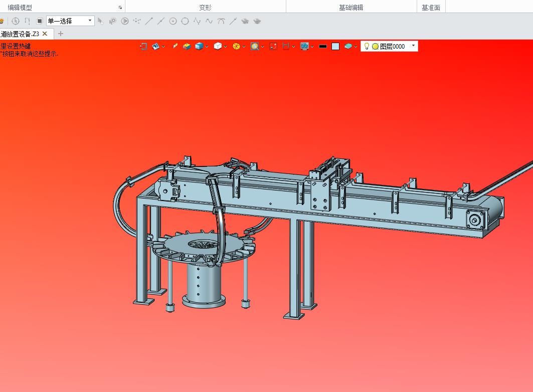Click the 基础编辑 ribbon group label
533x392 pixels.
click(x=351, y=8)
